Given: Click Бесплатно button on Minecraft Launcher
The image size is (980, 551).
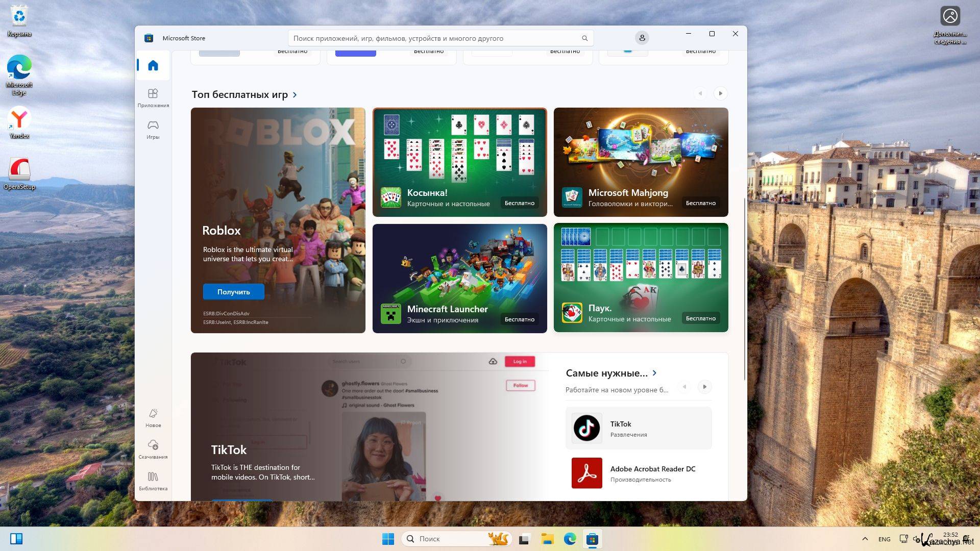Looking at the screenshot, I should point(519,319).
